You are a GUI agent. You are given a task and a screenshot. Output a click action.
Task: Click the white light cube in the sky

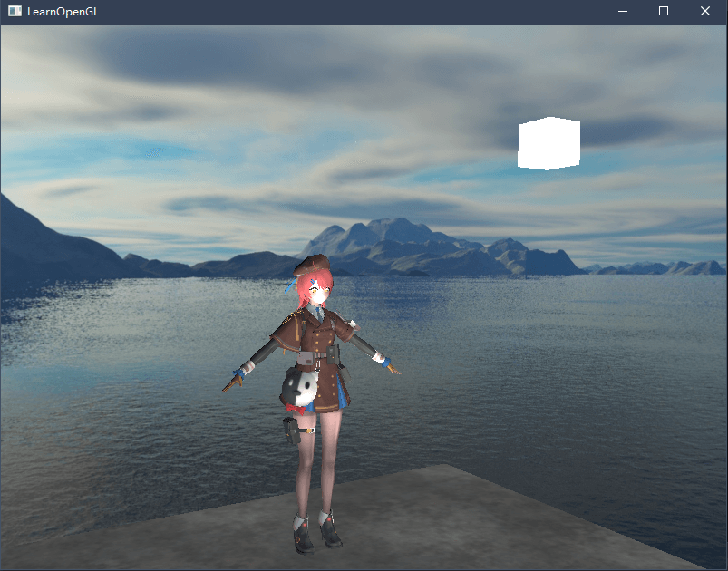tap(548, 143)
